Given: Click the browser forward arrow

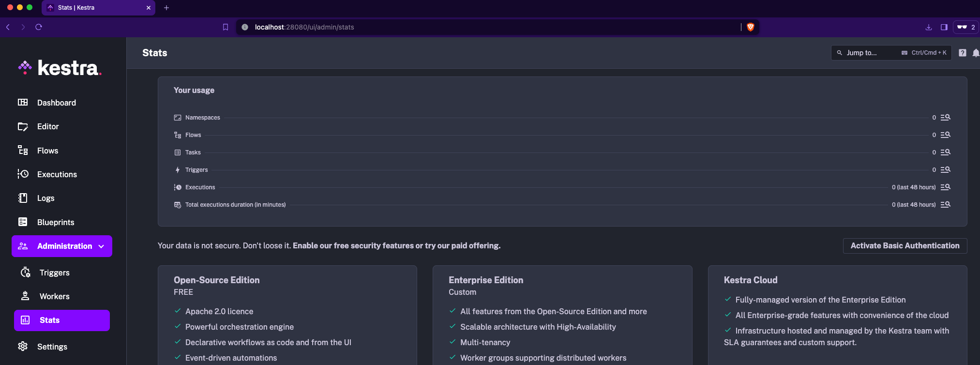Looking at the screenshot, I should pyautogui.click(x=23, y=27).
